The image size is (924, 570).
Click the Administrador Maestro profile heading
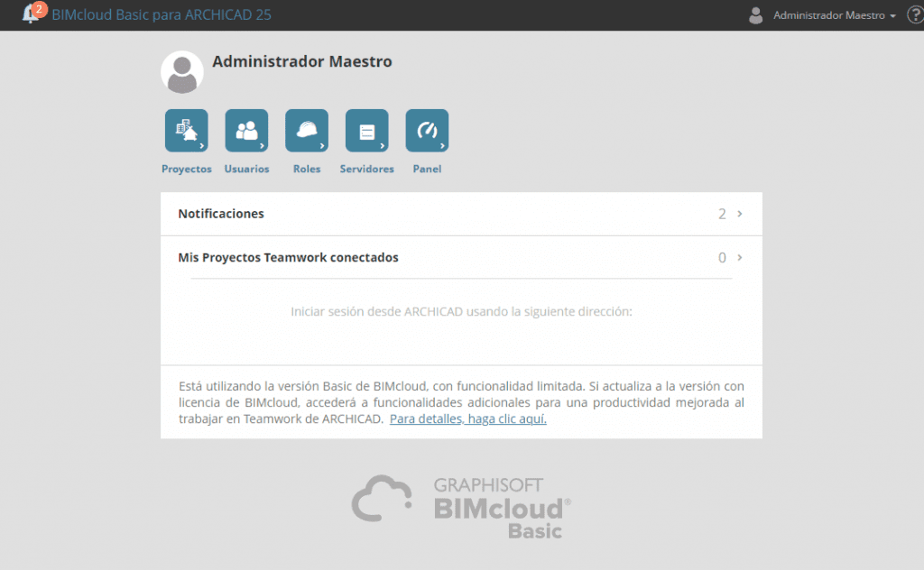[x=301, y=62]
